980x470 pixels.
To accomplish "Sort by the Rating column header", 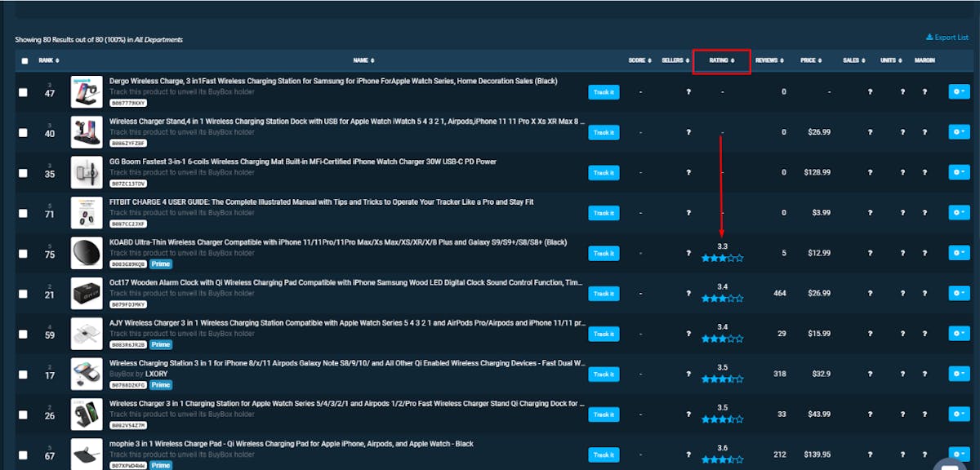I will [722, 60].
